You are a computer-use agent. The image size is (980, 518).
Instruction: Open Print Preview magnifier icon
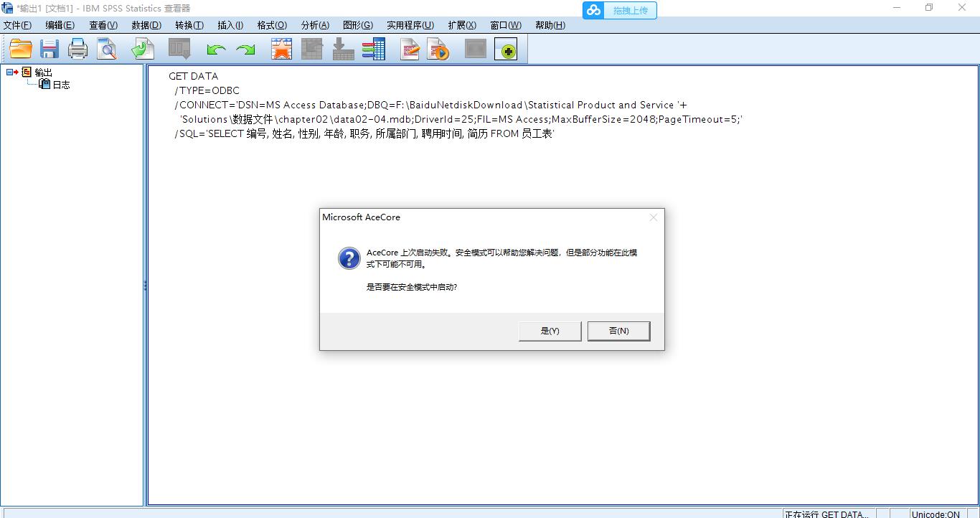pos(107,49)
